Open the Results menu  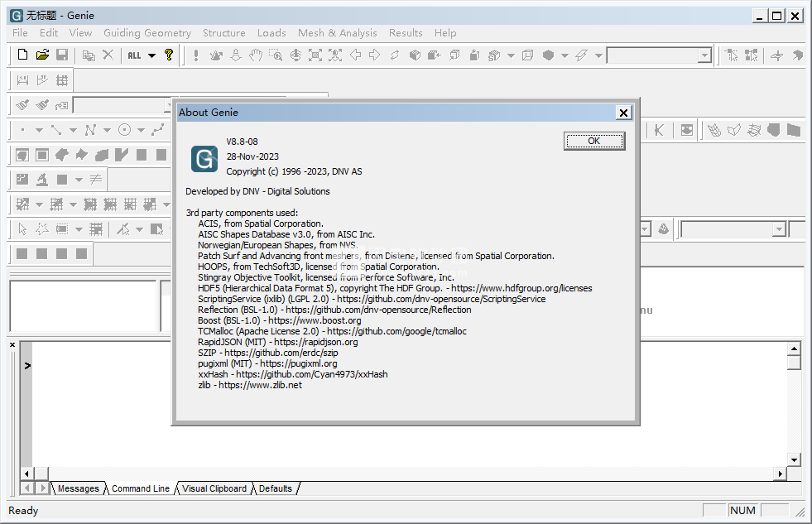coord(406,32)
